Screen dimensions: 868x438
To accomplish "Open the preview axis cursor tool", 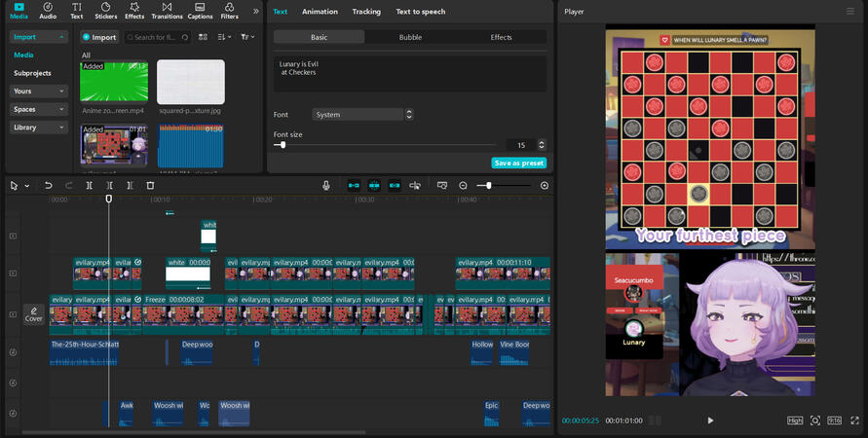I will (x=415, y=185).
